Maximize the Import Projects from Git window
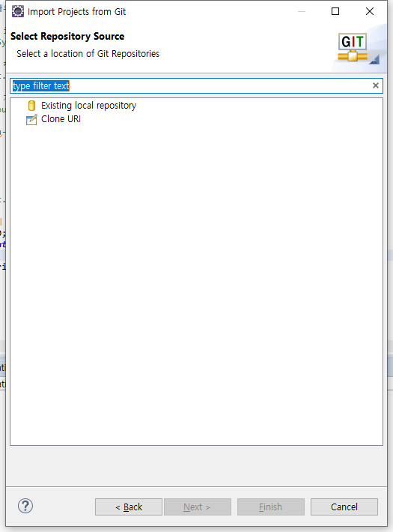 pyautogui.click(x=335, y=11)
